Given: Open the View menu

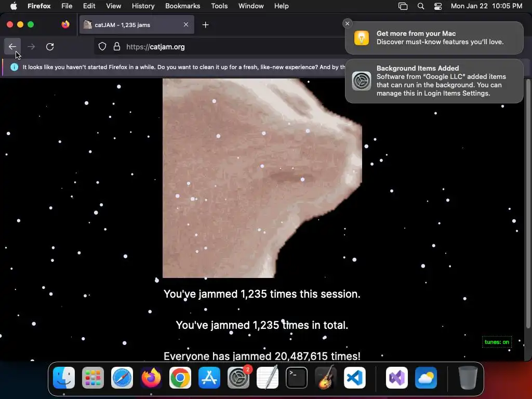Looking at the screenshot, I should 113,6.
